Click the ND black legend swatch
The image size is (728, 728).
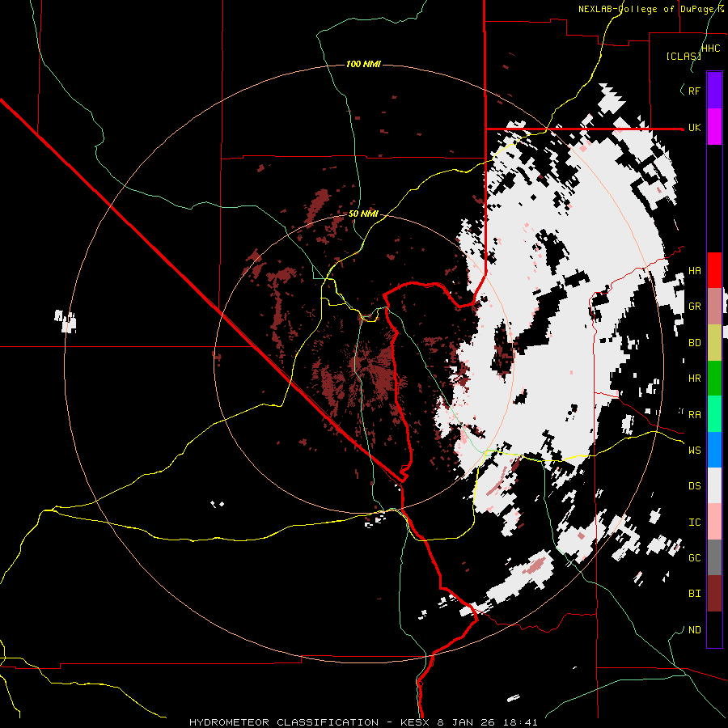pyautogui.click(x=714, y=629)
